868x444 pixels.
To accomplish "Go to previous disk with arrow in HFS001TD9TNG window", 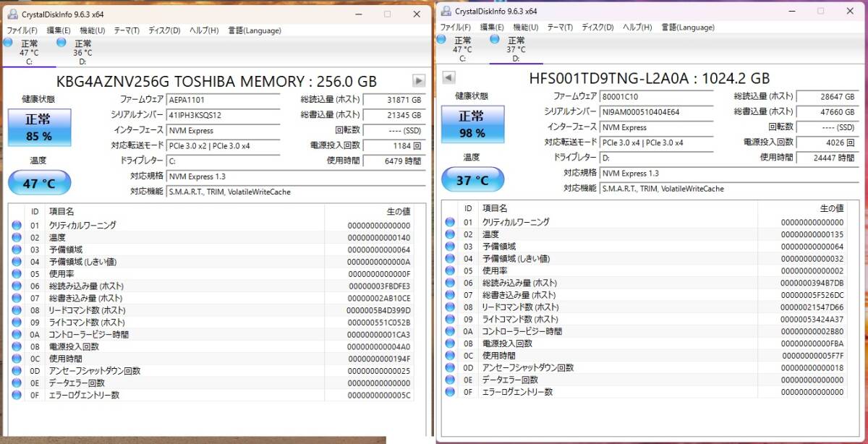I will [448, 77].
